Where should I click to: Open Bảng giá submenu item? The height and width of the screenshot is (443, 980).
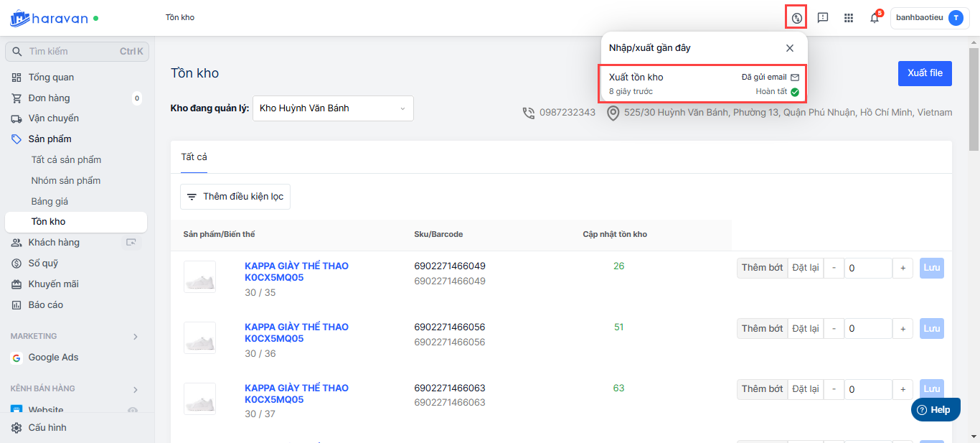pos(50,201)
